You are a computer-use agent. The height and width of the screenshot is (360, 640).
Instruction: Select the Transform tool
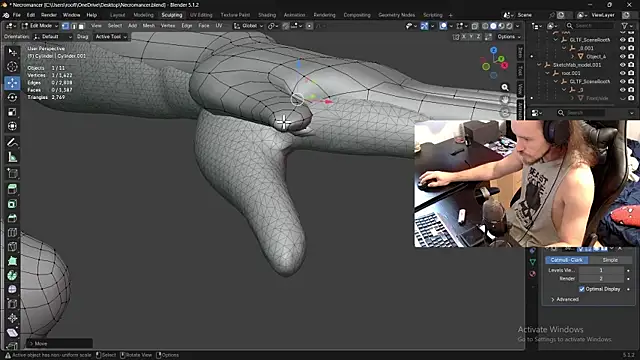click(x=12, y=126)
